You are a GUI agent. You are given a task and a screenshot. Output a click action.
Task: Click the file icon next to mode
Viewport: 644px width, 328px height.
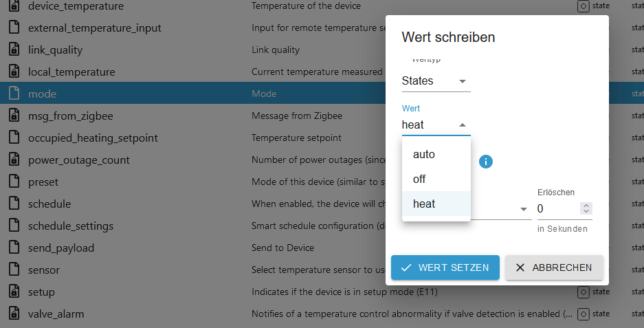14,94
